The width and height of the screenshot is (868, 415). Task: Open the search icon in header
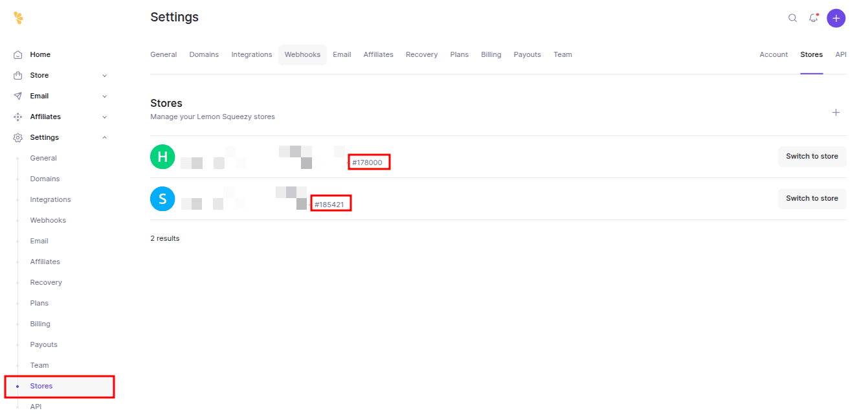click(x=792, y=18)
